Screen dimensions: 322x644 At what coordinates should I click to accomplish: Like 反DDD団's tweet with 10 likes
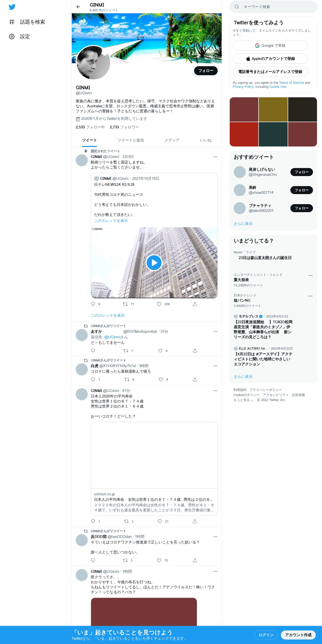(159, 560)
